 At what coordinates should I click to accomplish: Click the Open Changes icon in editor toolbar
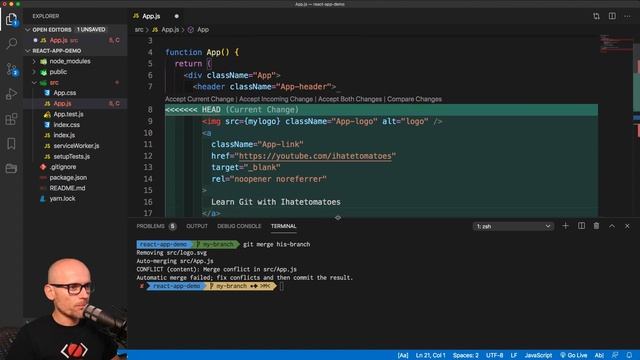click(596, 16)
